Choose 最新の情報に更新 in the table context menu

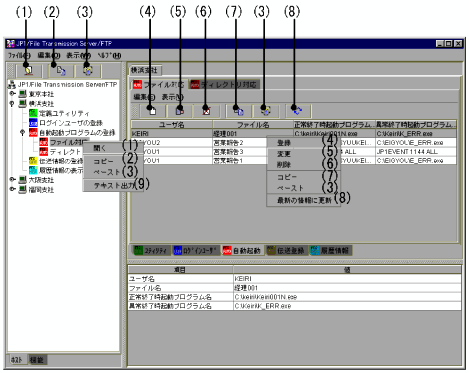(x=304, y=200)
